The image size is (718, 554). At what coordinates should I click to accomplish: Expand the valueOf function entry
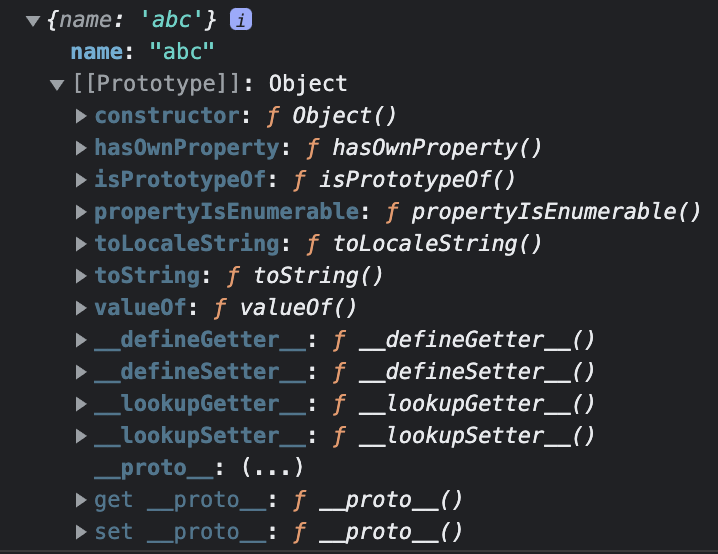pyautogui.click(x=81, y=308)
